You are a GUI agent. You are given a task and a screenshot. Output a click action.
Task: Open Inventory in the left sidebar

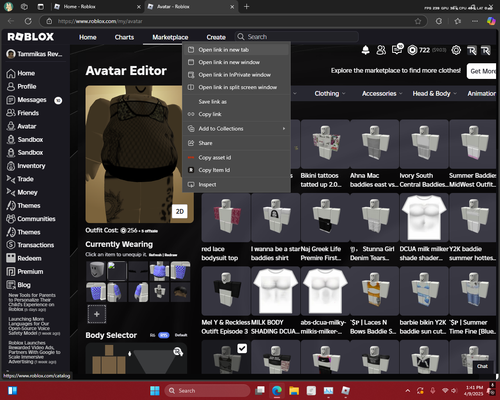26,166
